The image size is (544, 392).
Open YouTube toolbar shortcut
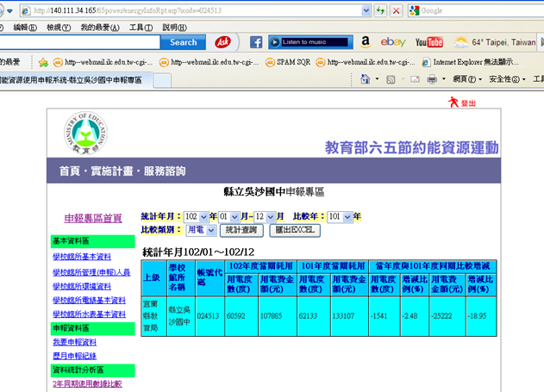[428, 41]
